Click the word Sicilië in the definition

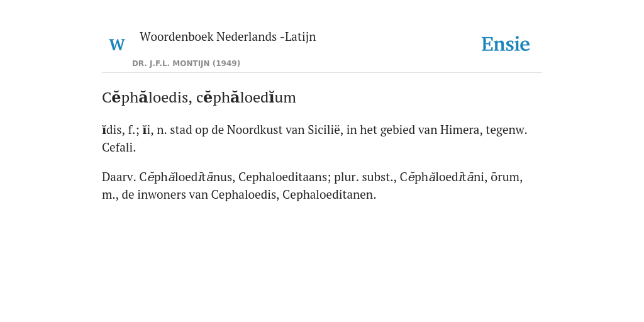point(324,130)
